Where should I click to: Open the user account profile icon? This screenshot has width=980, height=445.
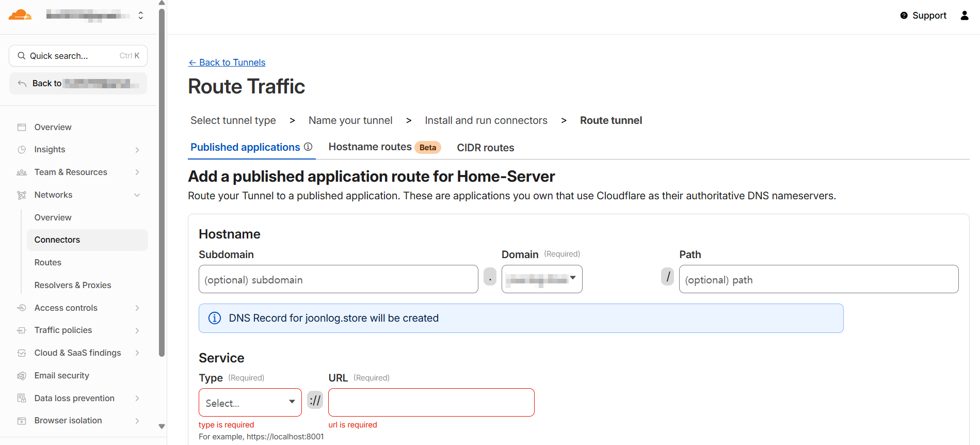pyautogui.click(x=964, y=15)
